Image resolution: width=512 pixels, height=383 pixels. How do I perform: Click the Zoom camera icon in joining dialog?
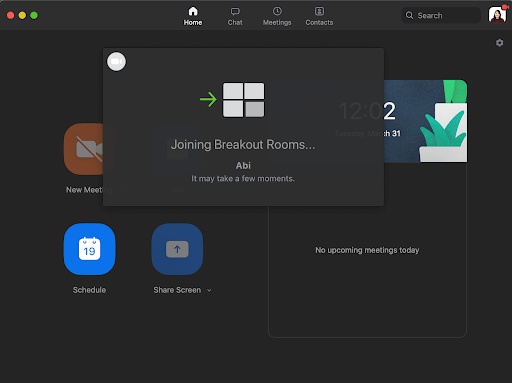pyautogui.click(x=116, y=62)
